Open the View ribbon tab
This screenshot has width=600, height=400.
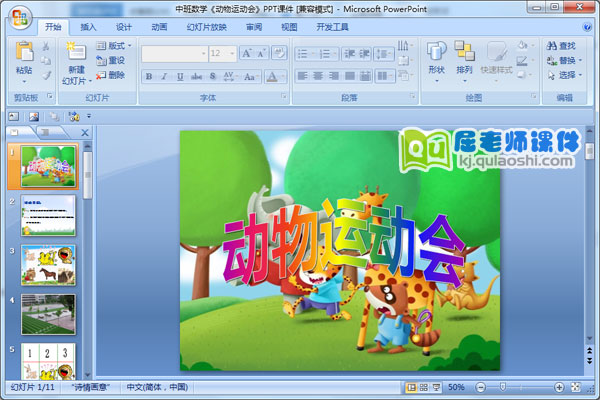(x=289, y=27)
